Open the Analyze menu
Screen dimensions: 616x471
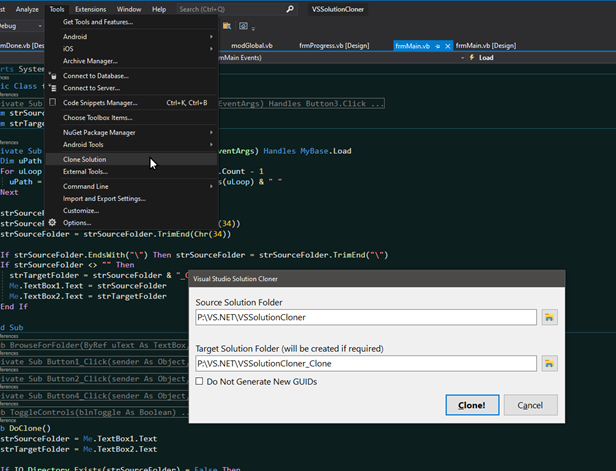[x=27, y=9]
